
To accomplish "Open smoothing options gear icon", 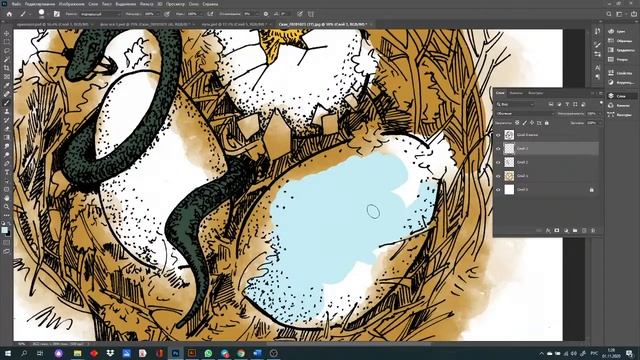I will (x=266, y=14).
